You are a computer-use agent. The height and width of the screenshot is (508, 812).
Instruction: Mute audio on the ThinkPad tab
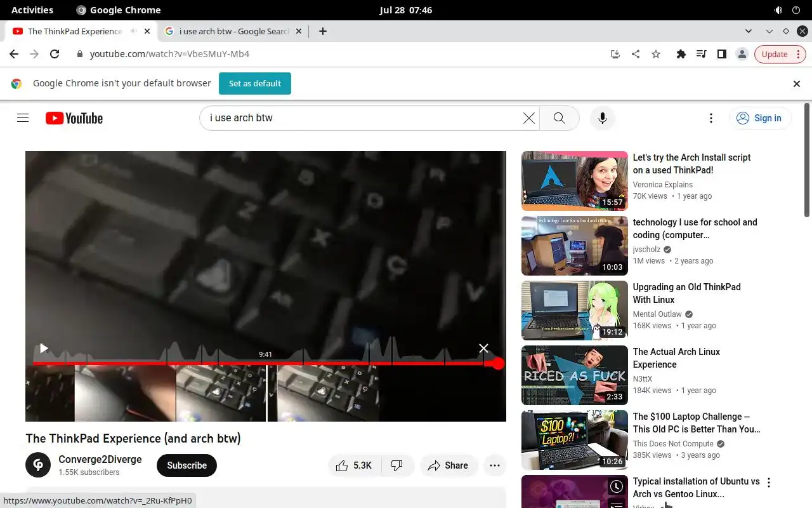pos(133,31)
